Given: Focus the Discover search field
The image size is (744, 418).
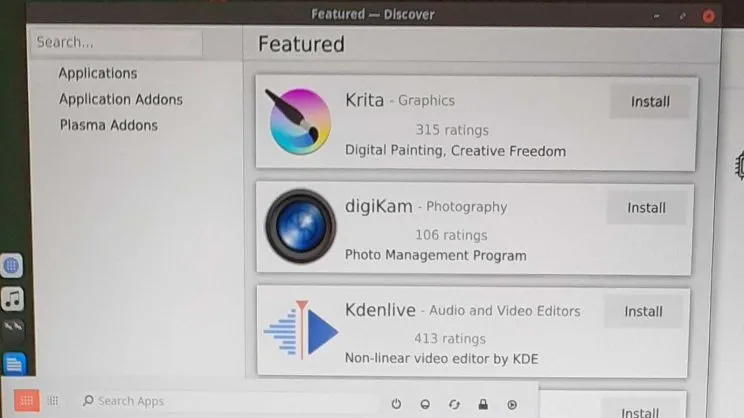Looking at the screenshot, I should coord(117,42).
